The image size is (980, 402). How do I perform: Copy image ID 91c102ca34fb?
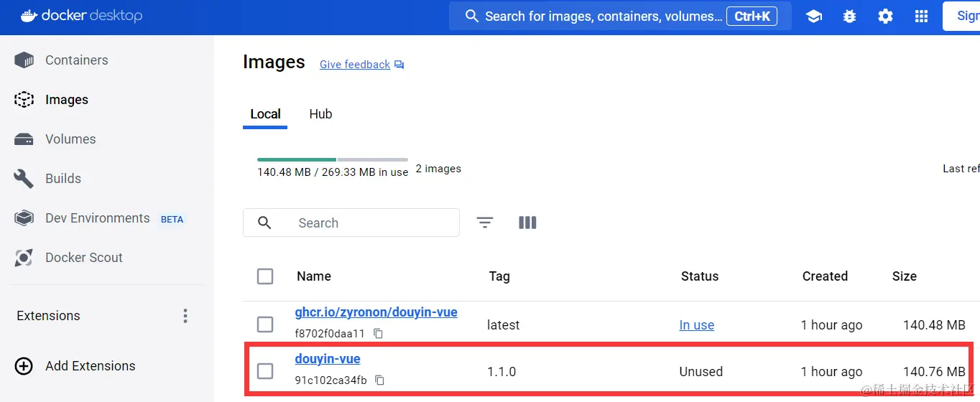coord(380,380)
